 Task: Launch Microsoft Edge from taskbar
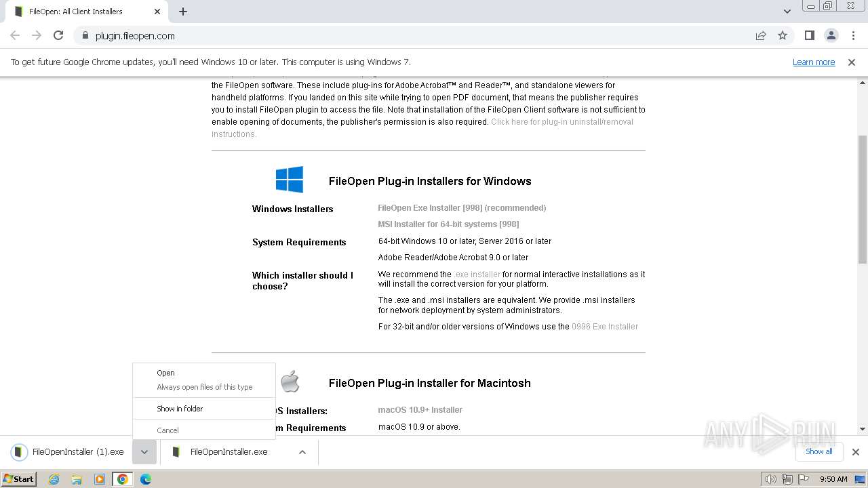[x=146, y=479]
